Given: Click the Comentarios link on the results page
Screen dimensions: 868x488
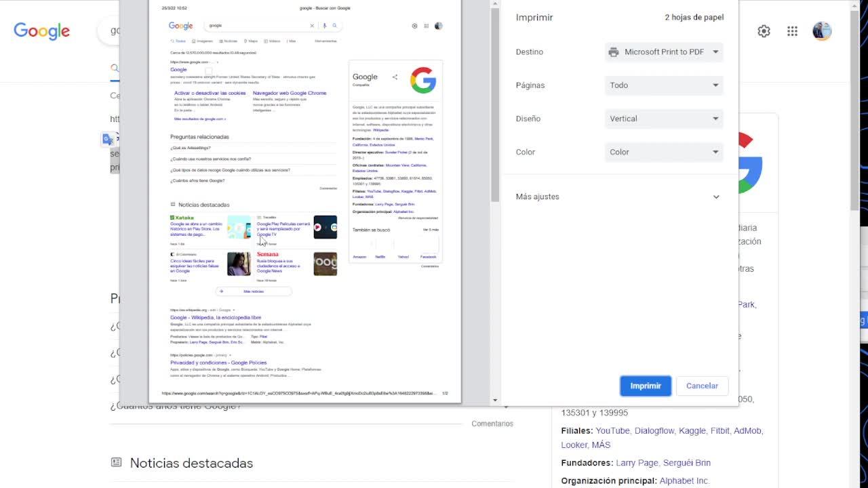Looking at the screenshot, I should 492,424.
